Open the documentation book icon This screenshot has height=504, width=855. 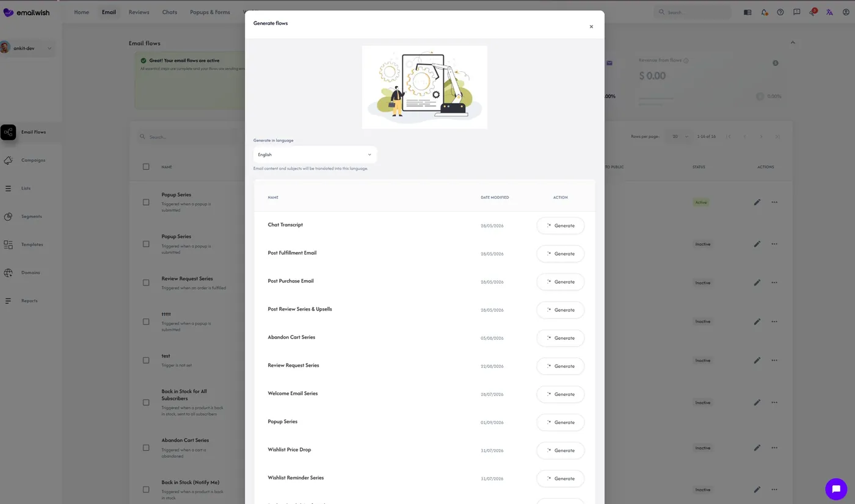click(x=748, y=12)
